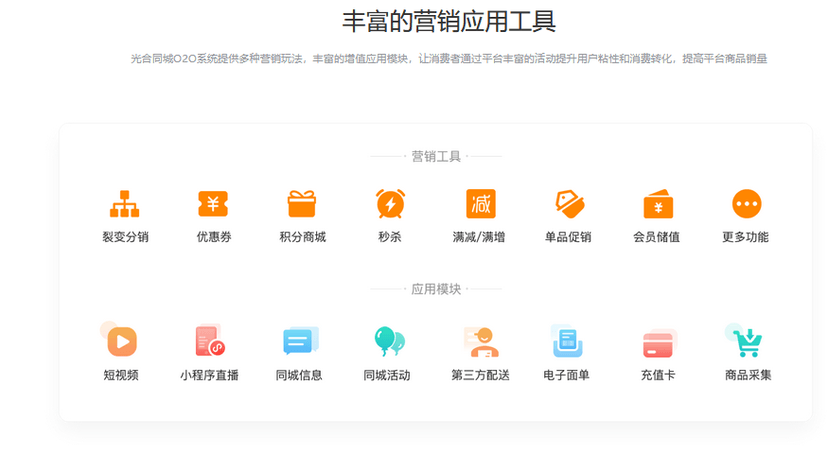Select the 单品促销 price tag icon

click(x=569, y=204)
